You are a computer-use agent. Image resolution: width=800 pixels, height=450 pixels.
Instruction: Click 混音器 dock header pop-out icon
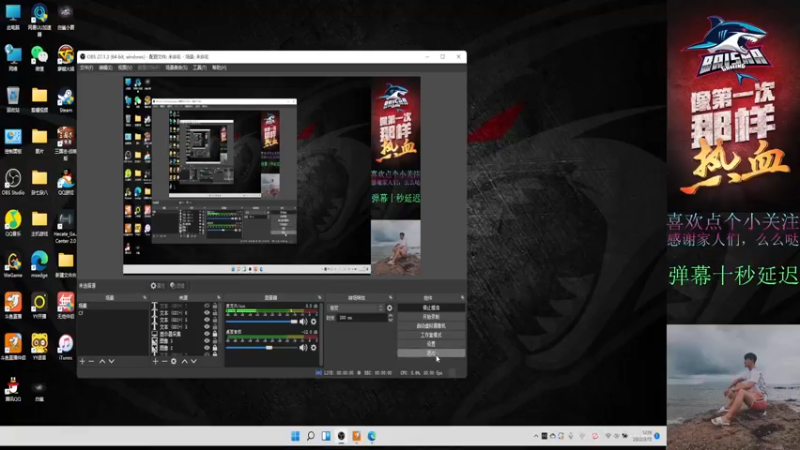tap(320, 297)
